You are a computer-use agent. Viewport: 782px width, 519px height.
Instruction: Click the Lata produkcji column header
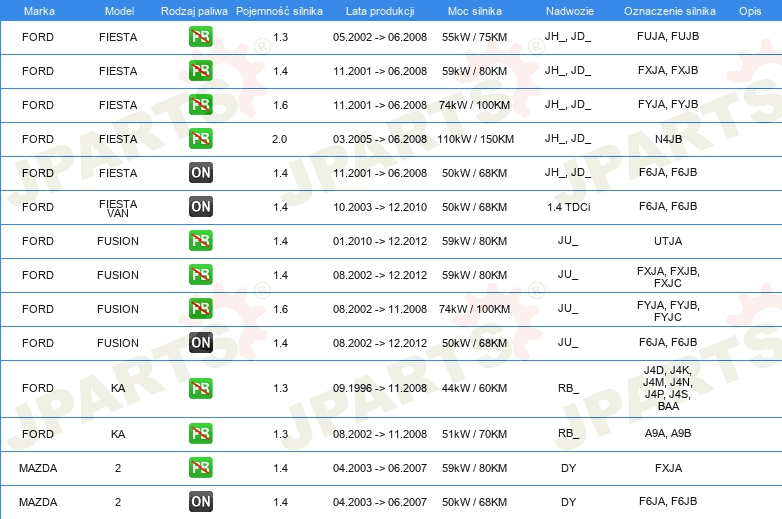coord(380,11)
